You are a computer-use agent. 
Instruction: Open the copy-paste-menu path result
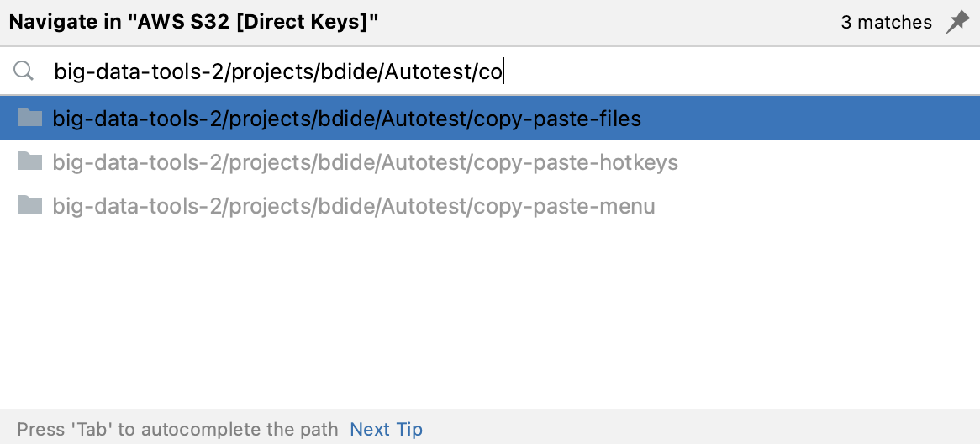[353, 206]
